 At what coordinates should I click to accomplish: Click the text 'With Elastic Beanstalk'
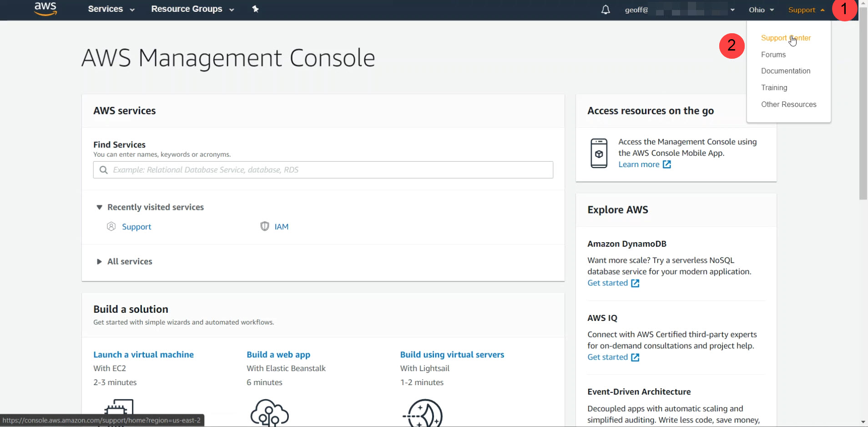pos(286,368)
